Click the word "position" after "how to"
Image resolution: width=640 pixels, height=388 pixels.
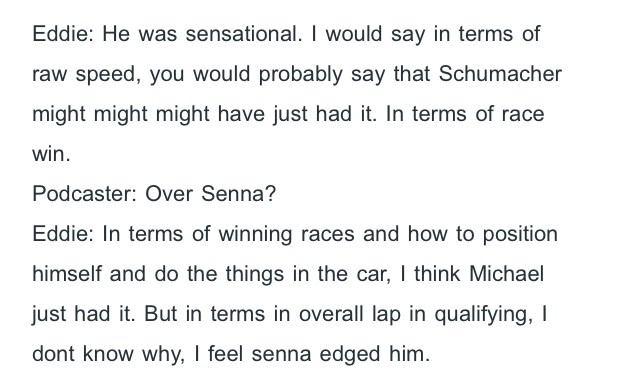pyautogui.click(x=520, y=234)
